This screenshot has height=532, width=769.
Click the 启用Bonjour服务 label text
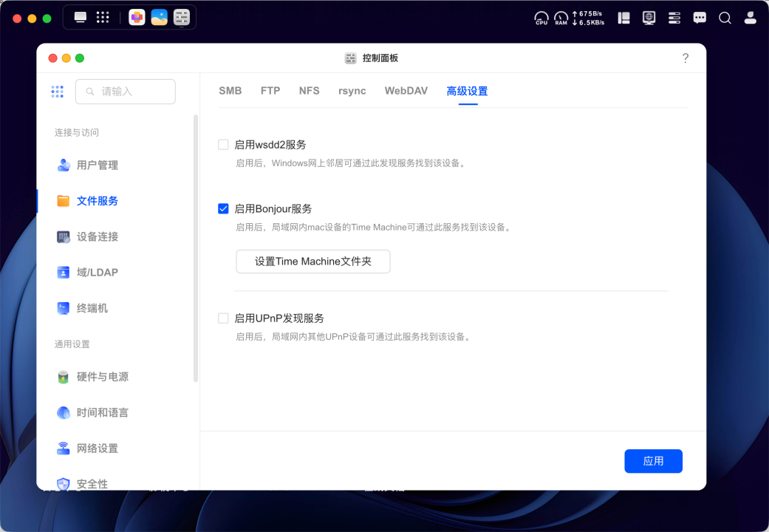pyautogui.click(x=273, y=209)
